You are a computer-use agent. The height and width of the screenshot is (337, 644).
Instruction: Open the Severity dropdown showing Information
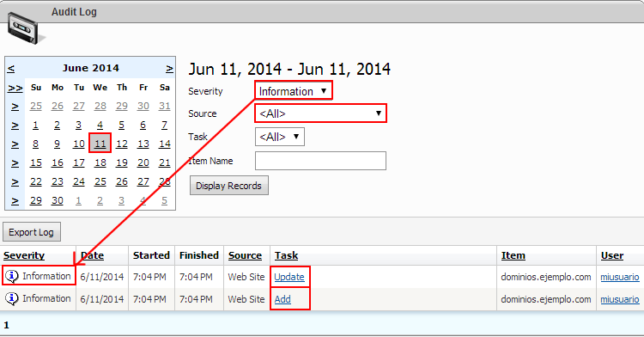point(294,91)
